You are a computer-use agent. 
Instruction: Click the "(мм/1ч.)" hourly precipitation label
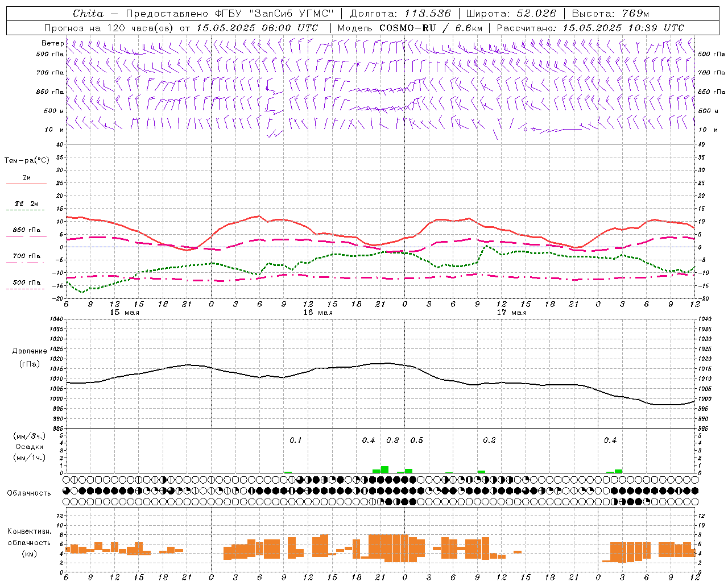(30, 458)
